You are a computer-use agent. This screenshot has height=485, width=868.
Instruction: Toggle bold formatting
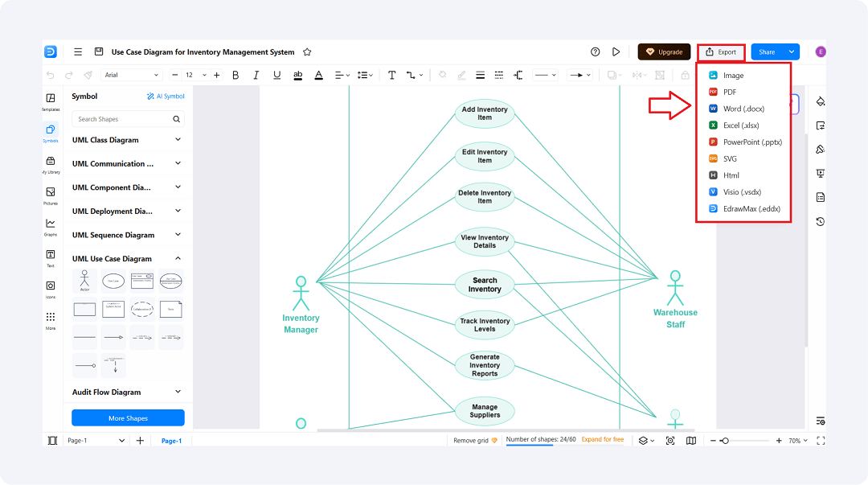[x=235, y=75]
